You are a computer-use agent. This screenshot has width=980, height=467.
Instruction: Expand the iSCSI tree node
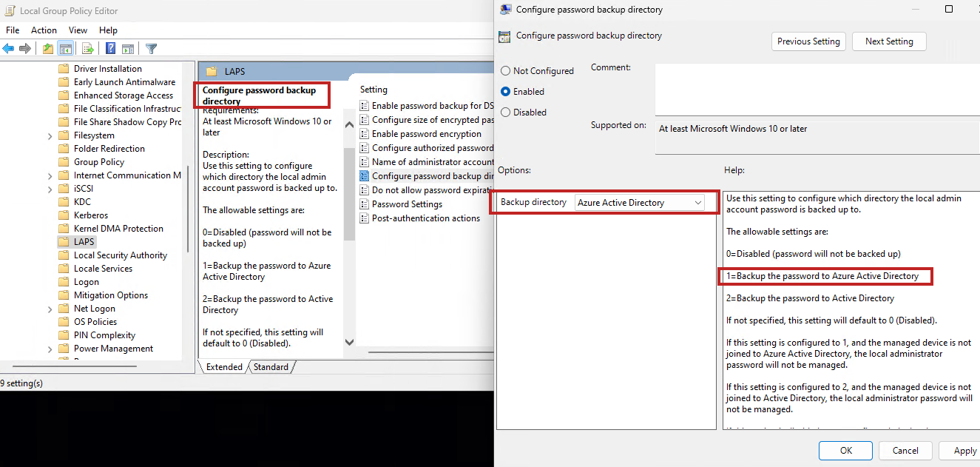coord(50,189)
